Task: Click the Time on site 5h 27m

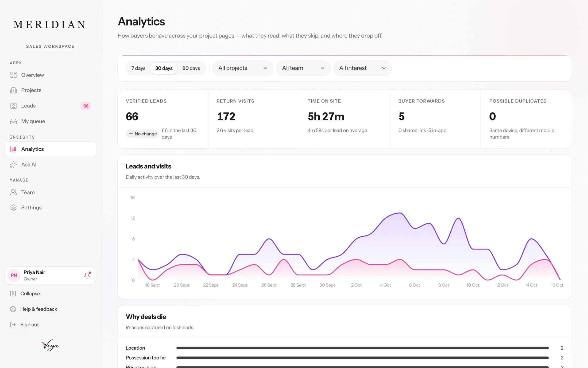Action: coord(326,116)
